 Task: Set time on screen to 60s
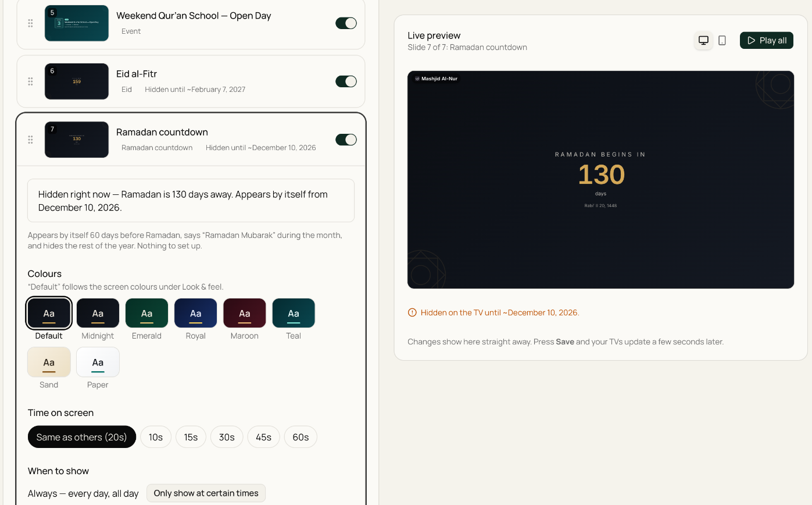point(301,437)
